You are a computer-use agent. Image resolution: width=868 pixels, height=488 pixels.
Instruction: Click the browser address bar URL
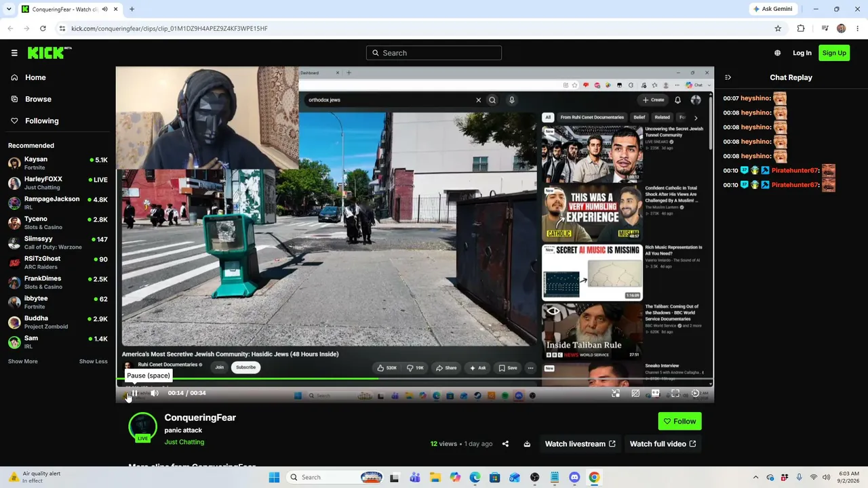pyautogui.click(x=170, y=28)
